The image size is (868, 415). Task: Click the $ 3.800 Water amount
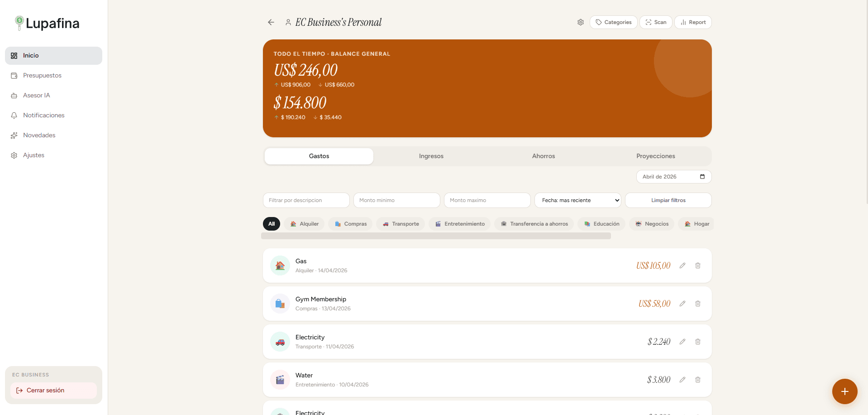point(658,380)
